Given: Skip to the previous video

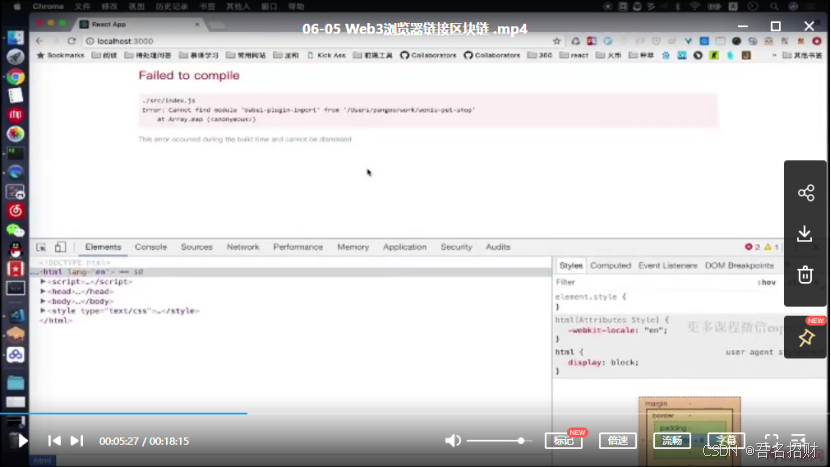Looking at the screenshot, I should tap(54, 441).
